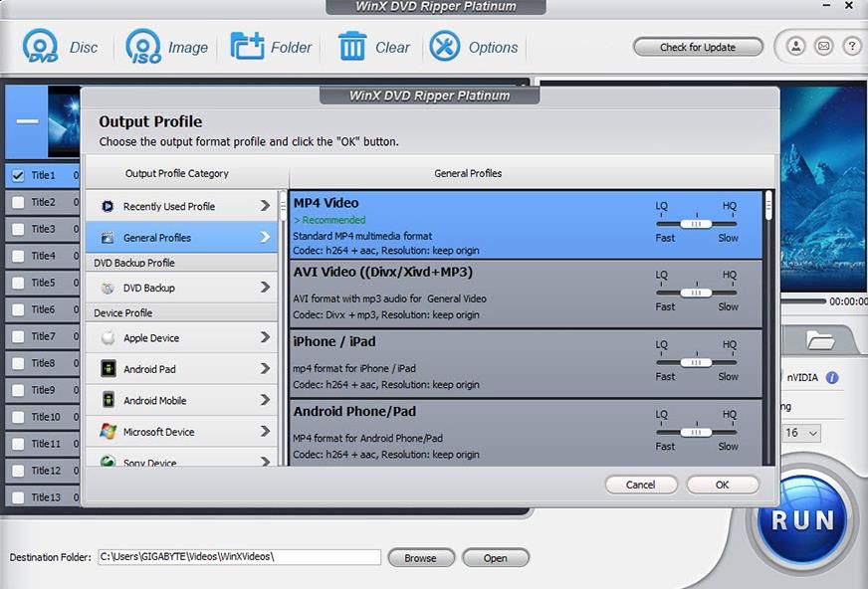Click the Recently Used Profile icon
Screen dimensions: 868x589
coord(108,206)
